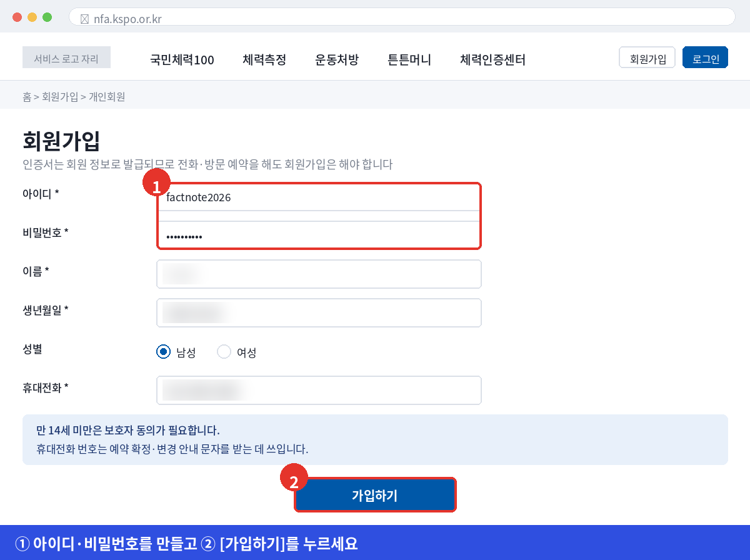Submit with the 가입하기 button
The image size is (750, 560).
click(x=375, y=496)
